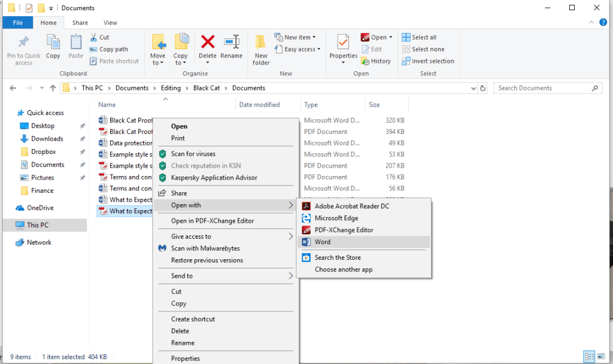Refresh the current folder view
613x364 pixels.
[483, 87]
